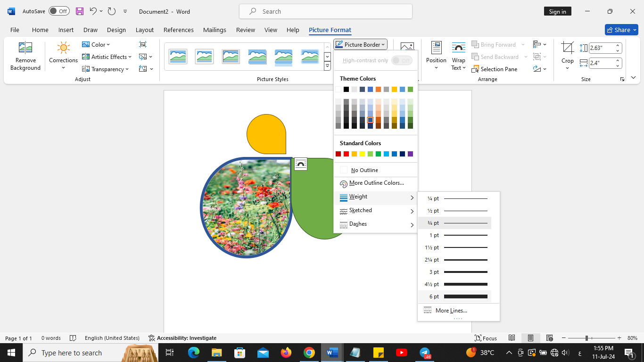This screenshot has width=644, height=362.
Task: Pick the purple standard color swatch
Action: pyautogui.click(x=410, y=154)
